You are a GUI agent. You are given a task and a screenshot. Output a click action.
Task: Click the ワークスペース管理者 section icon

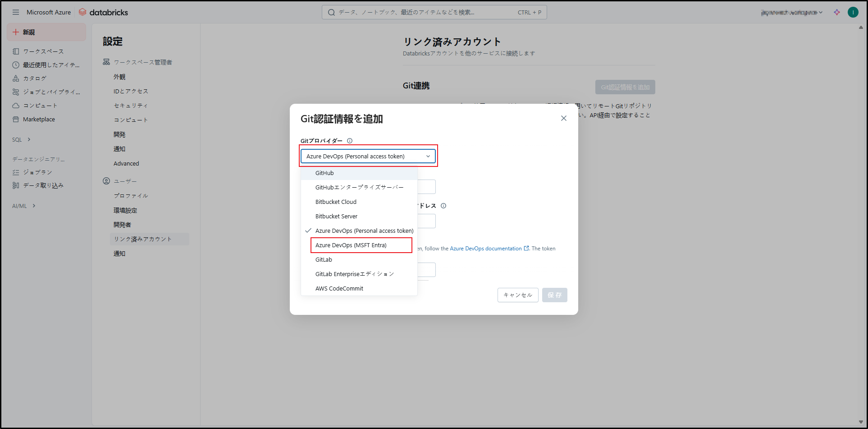[x=106, y=62]
